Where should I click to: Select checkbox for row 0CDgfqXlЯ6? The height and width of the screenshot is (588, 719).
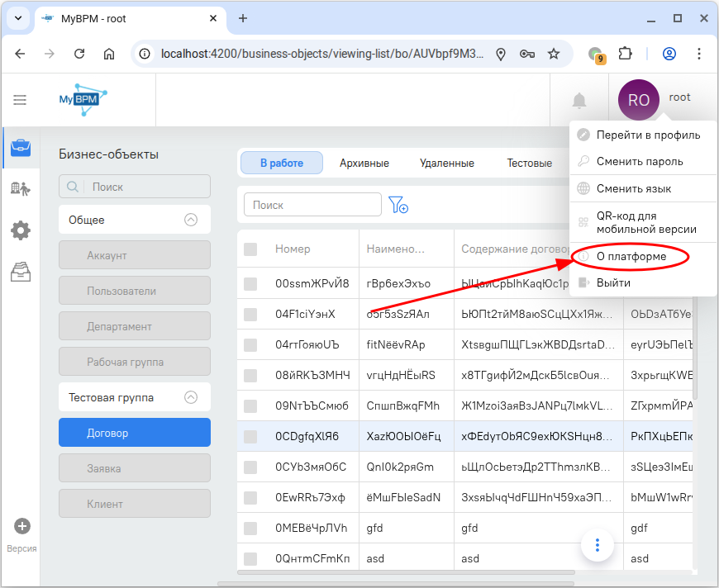click(250, 436)
